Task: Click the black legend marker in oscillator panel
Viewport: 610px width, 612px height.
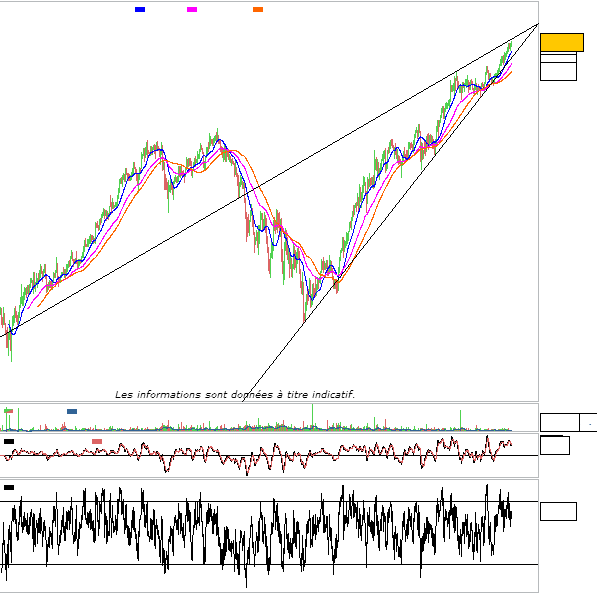Action: pos(9,441)
